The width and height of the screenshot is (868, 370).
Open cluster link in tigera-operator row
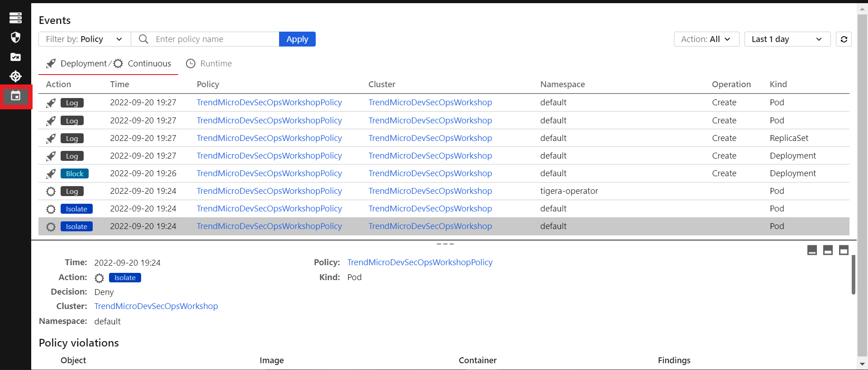tap(430, 191)
